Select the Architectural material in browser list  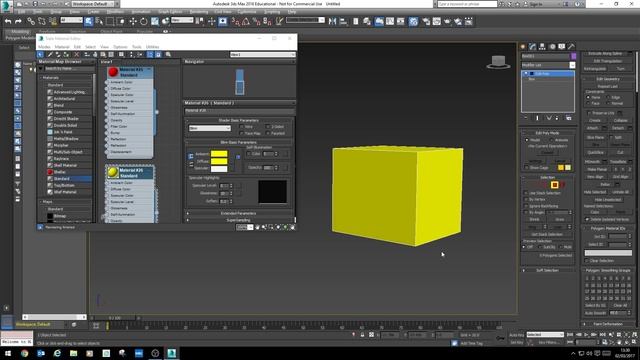tap(64, 99)
